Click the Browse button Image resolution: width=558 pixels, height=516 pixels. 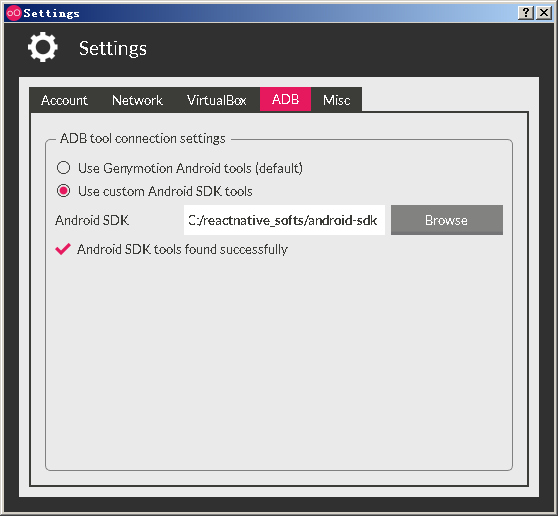point(447,220)
